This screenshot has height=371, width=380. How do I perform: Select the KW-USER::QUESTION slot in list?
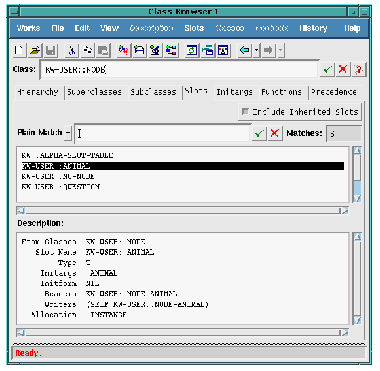pyautogui.click(x=60, y=187)
